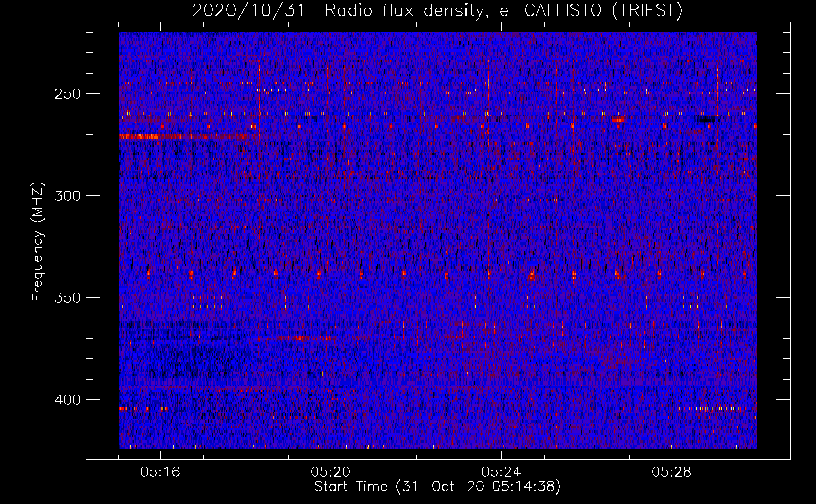Click the 300 MHz tick label
The width and height of the screenshot is (816, 504).
coord(68,196)
